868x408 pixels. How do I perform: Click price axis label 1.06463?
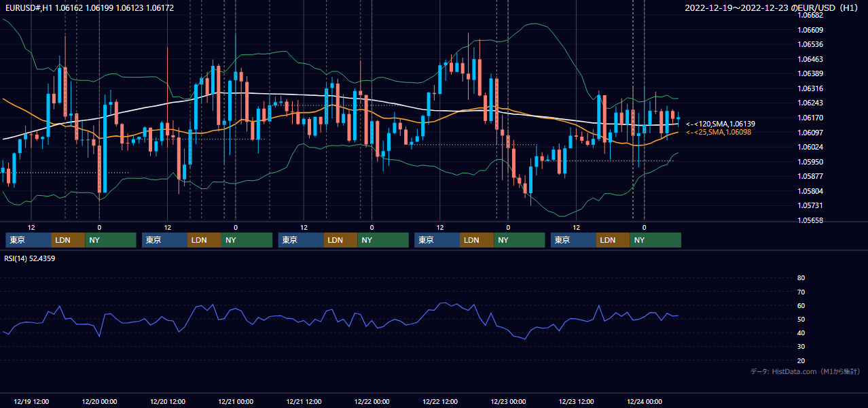[x=810, y=59]
